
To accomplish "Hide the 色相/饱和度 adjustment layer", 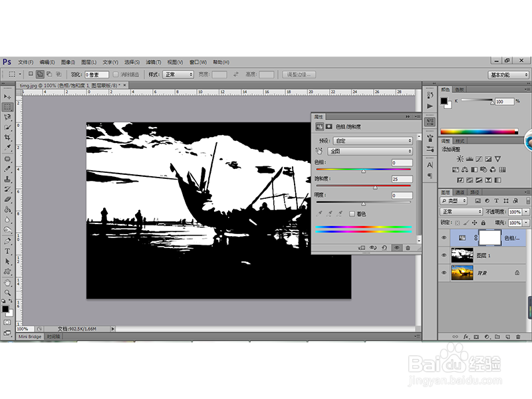I will [x=444, y=238].
